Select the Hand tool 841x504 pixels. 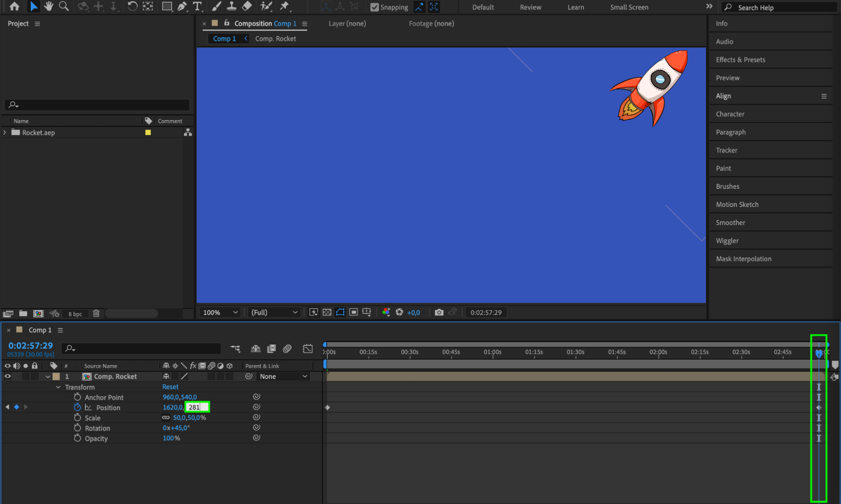[x=48, y=6]
